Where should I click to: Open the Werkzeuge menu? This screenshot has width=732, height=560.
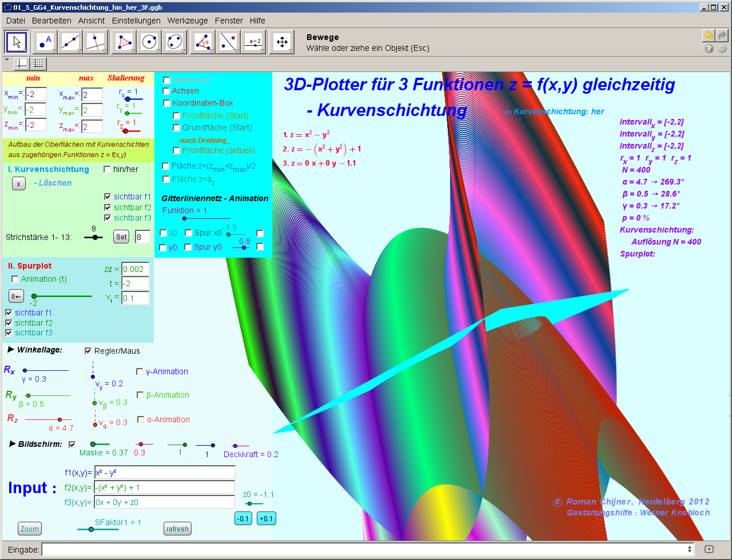click(188, 20)
